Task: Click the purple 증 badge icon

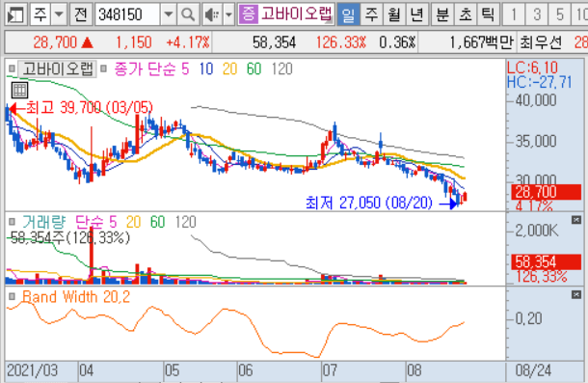Action: coord(248,14)
